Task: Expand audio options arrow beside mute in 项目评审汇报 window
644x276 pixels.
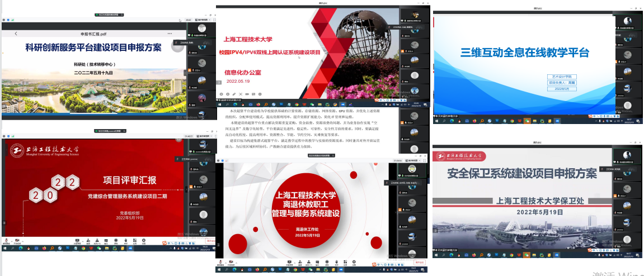Action: [11, 241]
